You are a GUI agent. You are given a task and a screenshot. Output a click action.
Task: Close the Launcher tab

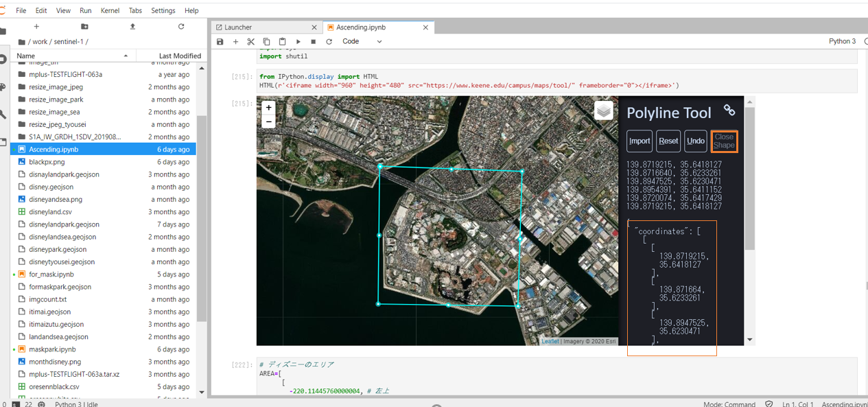[314, 27]
